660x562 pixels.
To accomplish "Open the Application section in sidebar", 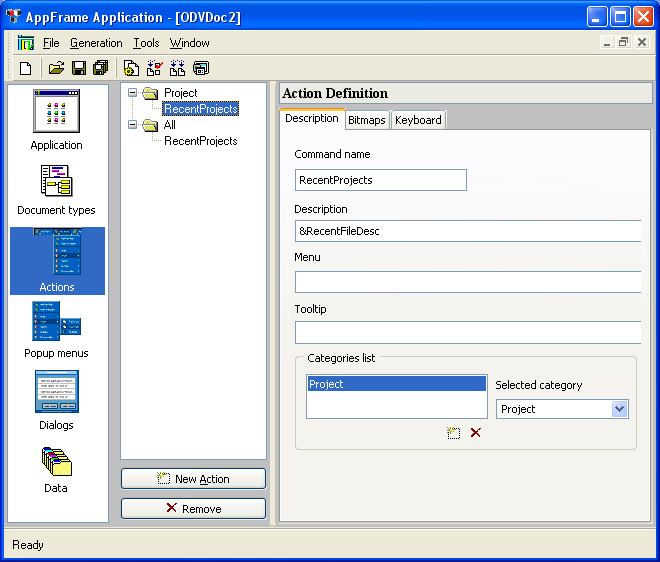I will (x=56, y=120).
